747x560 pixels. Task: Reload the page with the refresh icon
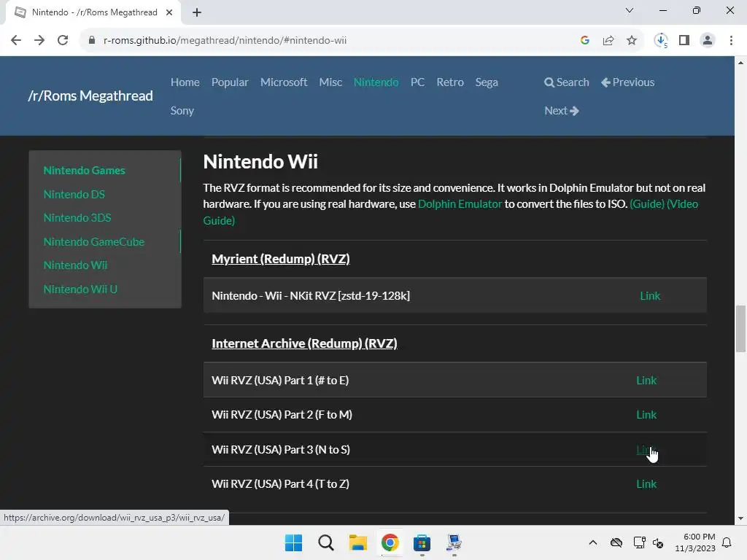[63, 41]
